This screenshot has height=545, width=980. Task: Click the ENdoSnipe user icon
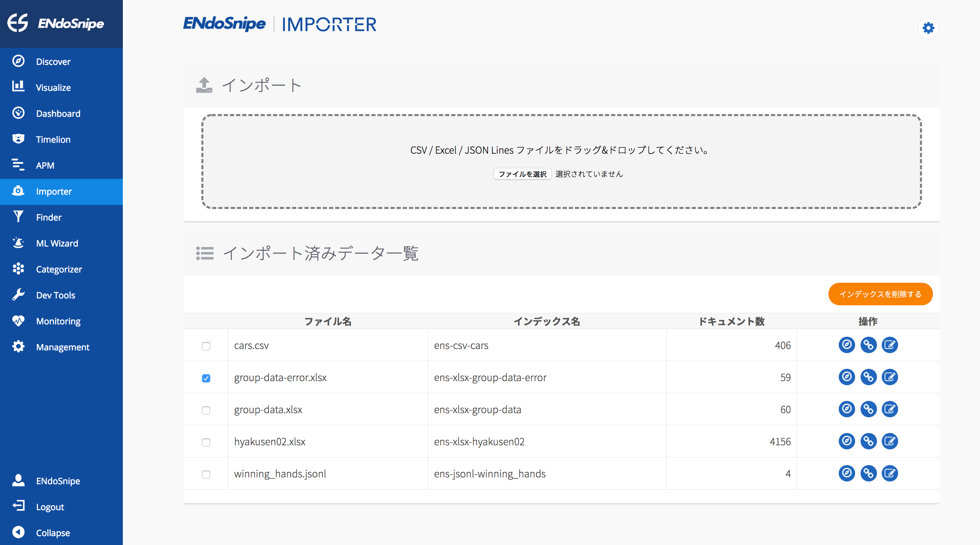(x=18, y=480)
